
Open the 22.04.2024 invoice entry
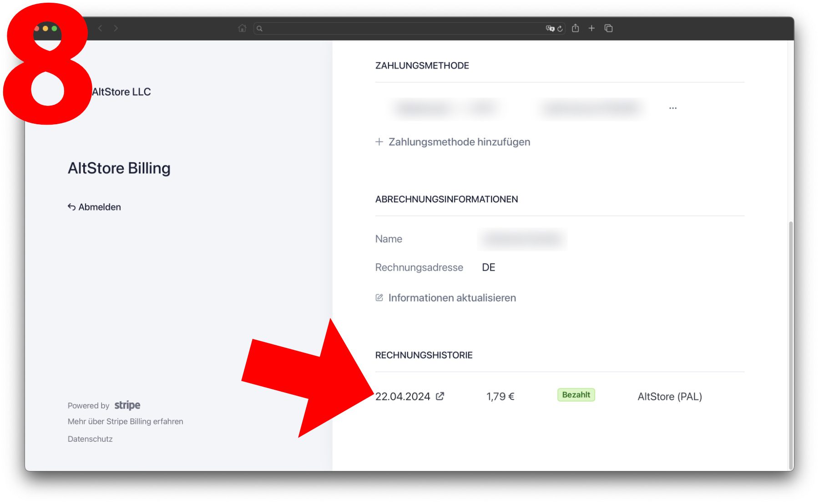[x=403, y=397]
